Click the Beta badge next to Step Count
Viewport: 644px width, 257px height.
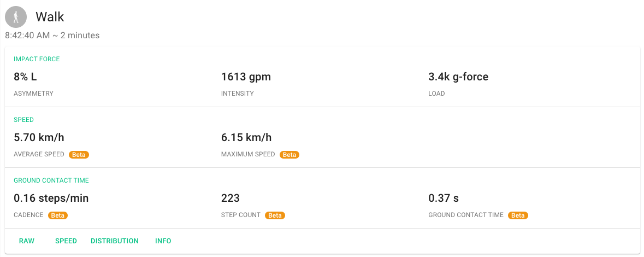point(275,215)
